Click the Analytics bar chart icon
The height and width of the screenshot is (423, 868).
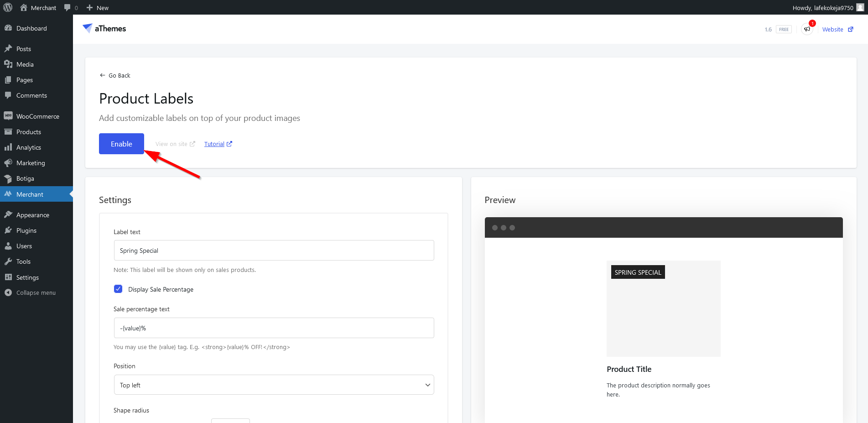tap(8, 147)
